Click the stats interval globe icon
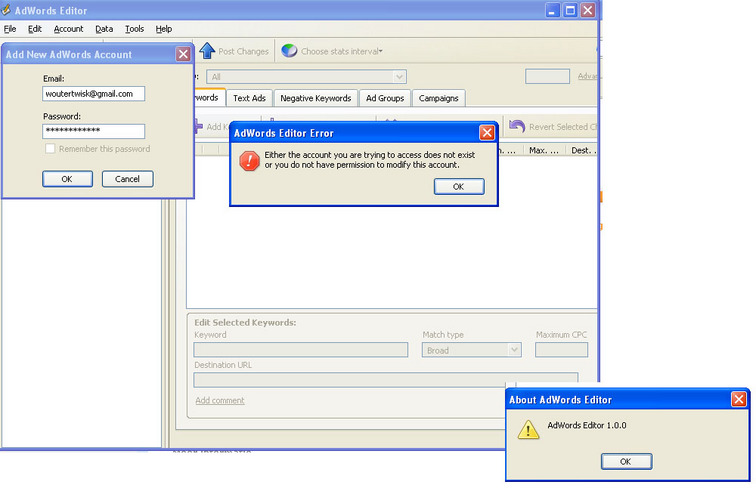Screen dimensions: 756x491 tap(289, 50)
